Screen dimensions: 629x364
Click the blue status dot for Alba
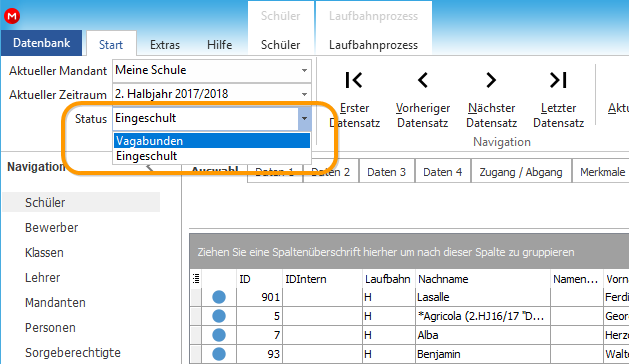pyautogui.click(x=219, y=335)
